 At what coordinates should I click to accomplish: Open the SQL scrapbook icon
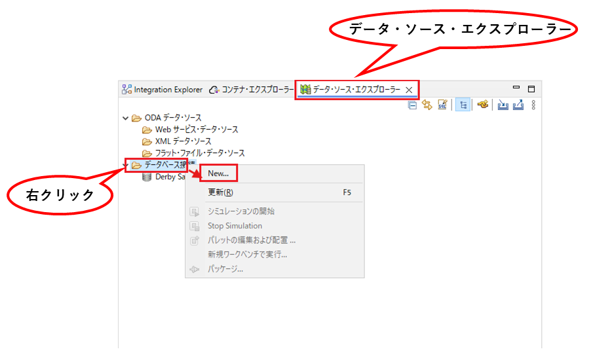(x=442, y=105)
